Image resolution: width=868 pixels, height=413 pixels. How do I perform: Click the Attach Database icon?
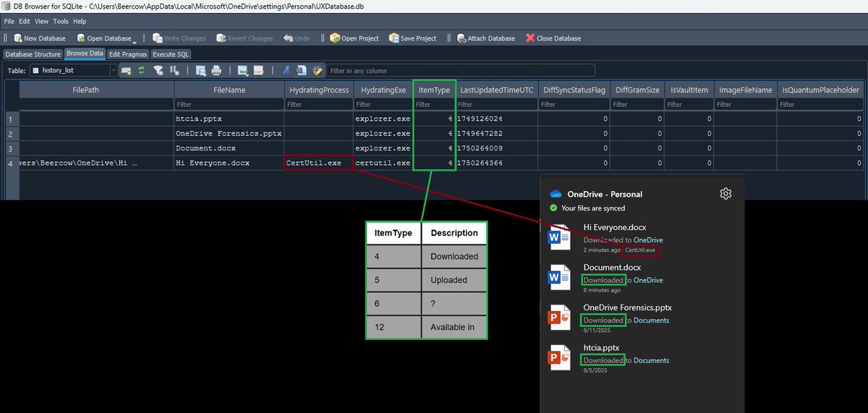[x=461, y=38]
